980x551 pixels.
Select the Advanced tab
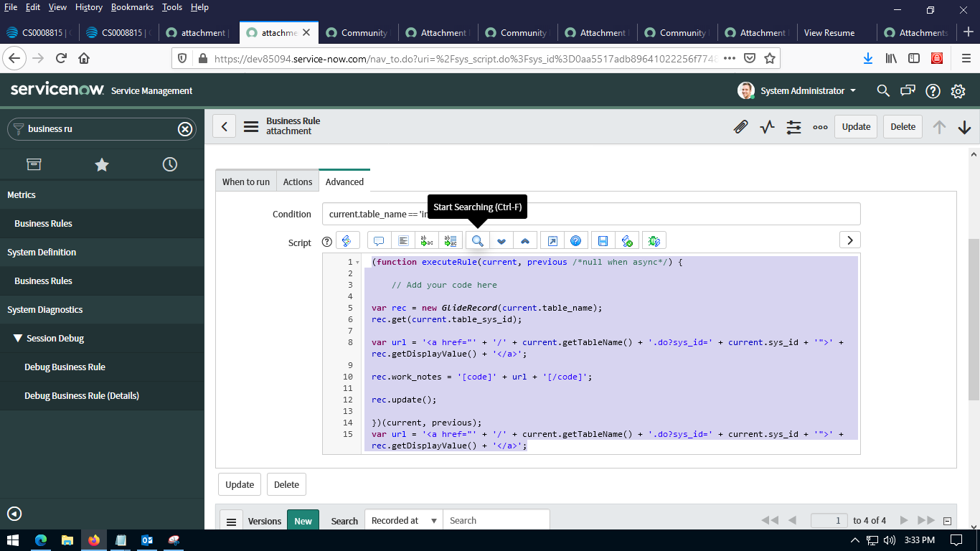click(344, 182)
